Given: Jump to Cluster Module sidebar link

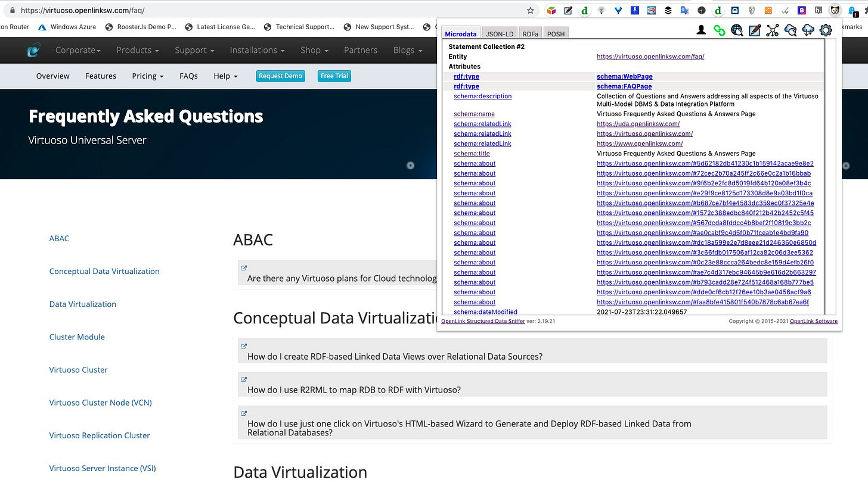Looking at the screenshot, I should [77, 336].
